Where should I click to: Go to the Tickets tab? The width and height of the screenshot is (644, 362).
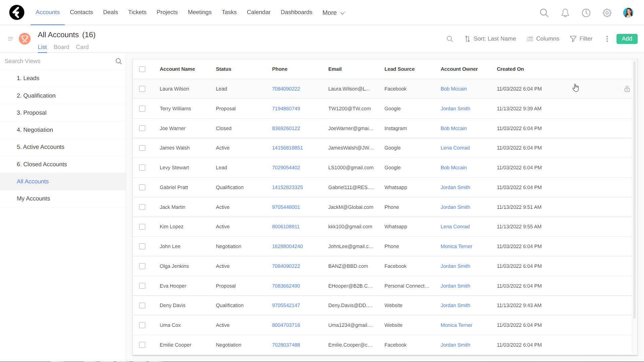point(137,12)
